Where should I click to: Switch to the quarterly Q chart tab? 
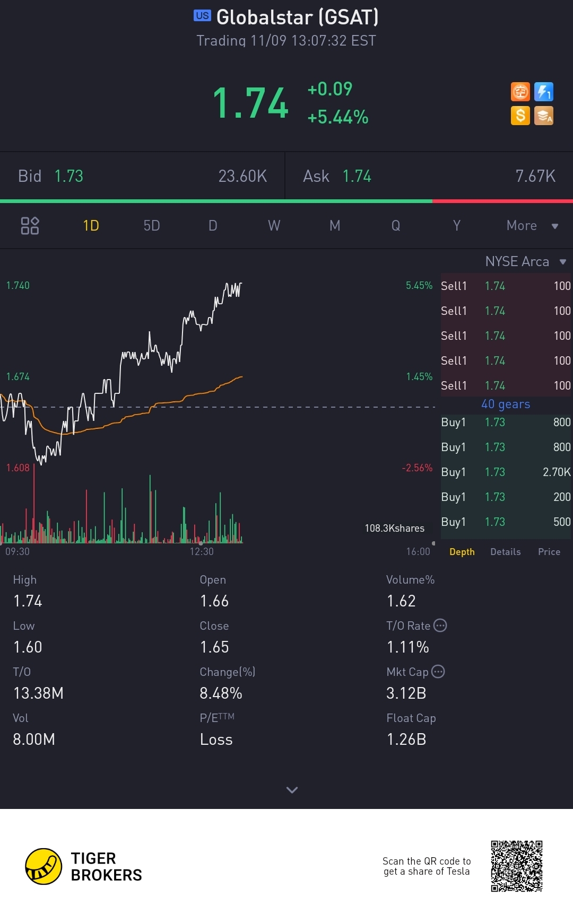tap(396, 226)
